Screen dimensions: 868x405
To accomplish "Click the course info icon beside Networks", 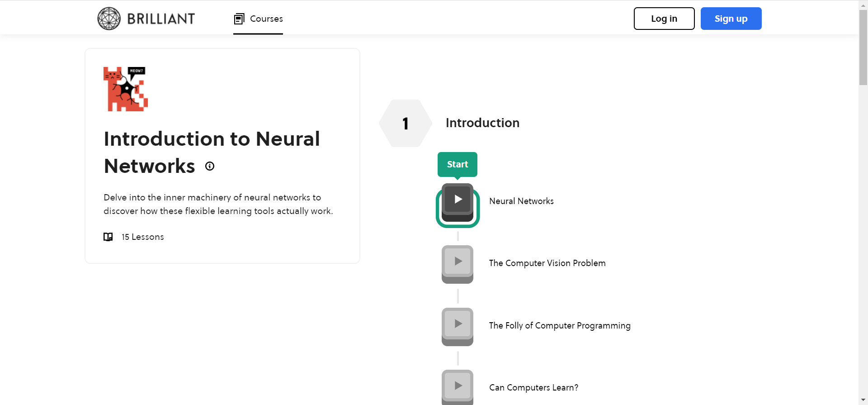I will (x=210, y=166).
